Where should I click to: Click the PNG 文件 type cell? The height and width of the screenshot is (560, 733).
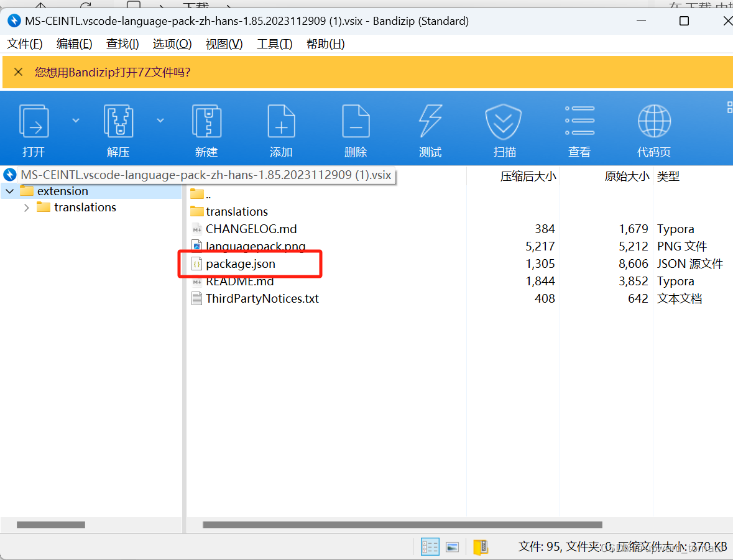tap(682, 246)
